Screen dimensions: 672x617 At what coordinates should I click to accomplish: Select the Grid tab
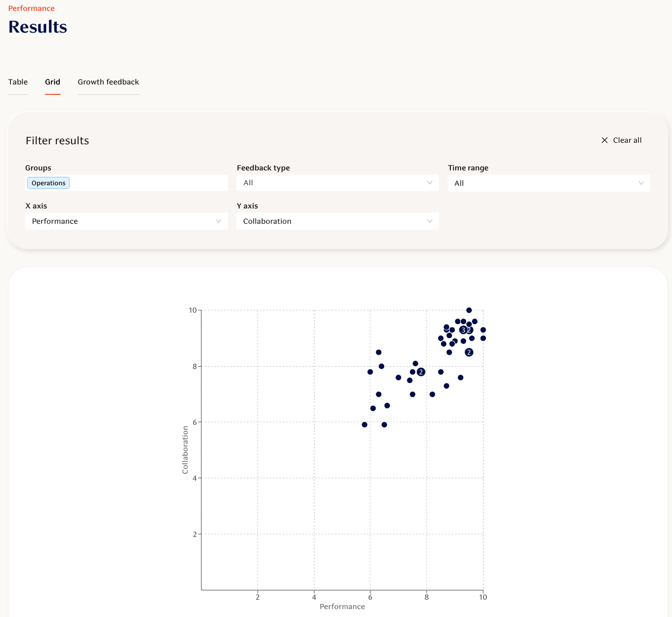(x=52, y=82)
